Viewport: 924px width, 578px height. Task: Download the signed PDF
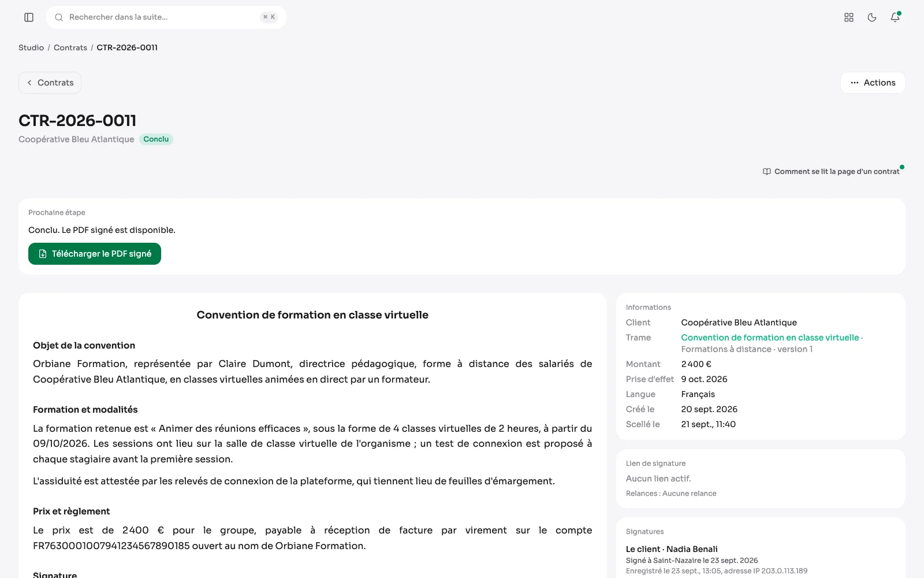pyautogui.click(x=95, y=254)
